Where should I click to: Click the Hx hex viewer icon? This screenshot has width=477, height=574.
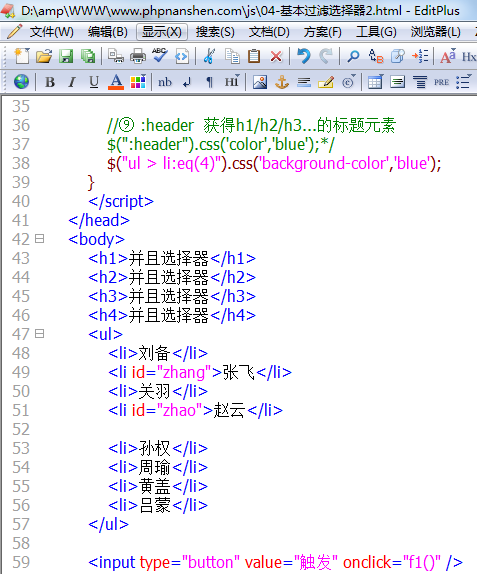coord(469,56)
